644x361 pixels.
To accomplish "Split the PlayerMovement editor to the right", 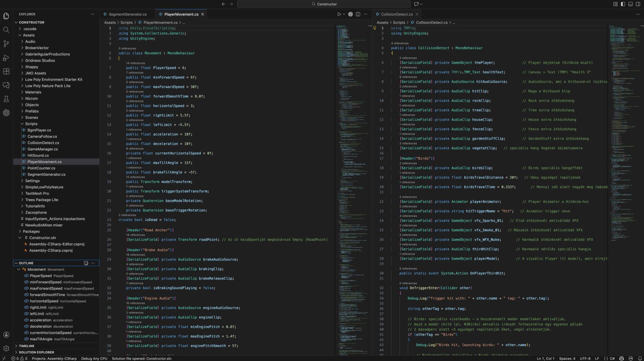I will point(358,14).
